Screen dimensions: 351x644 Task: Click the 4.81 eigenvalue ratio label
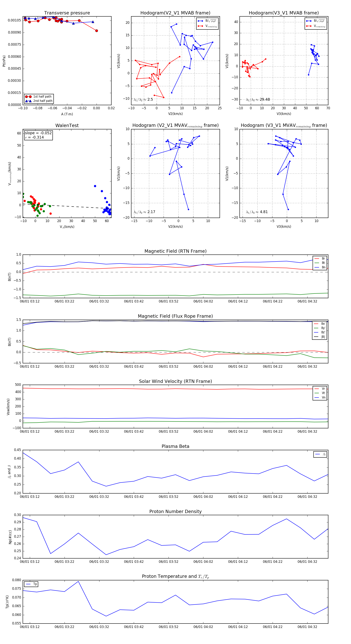(257, 212)
